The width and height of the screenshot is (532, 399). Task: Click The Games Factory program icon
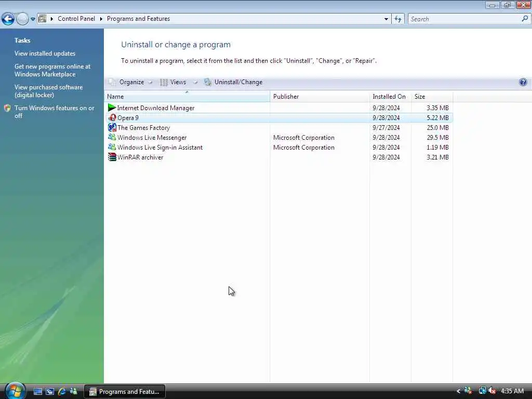click(112, 127)
